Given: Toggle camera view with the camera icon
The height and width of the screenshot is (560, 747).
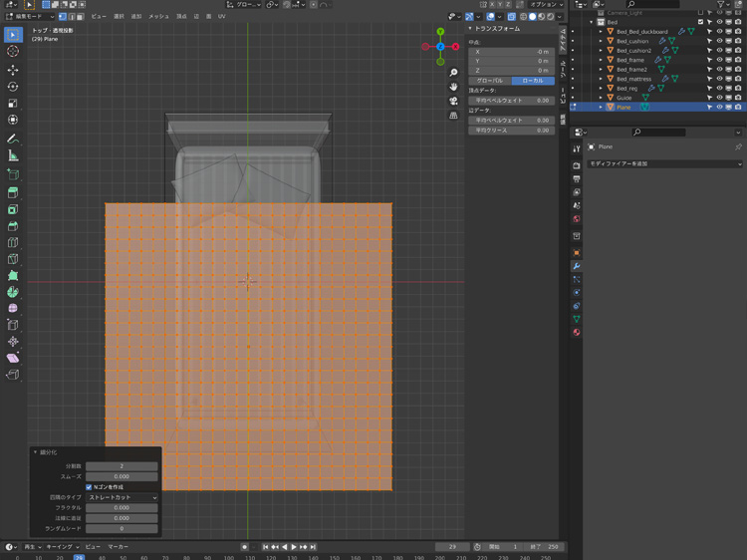Looking at the screenshot, I should tap(453, 101).
